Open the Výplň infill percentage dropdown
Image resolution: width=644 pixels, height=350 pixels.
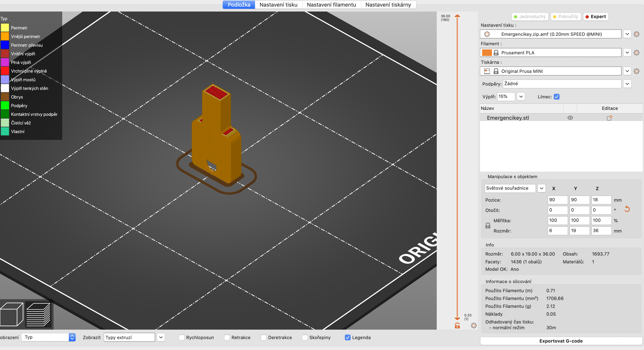point(521,97)
